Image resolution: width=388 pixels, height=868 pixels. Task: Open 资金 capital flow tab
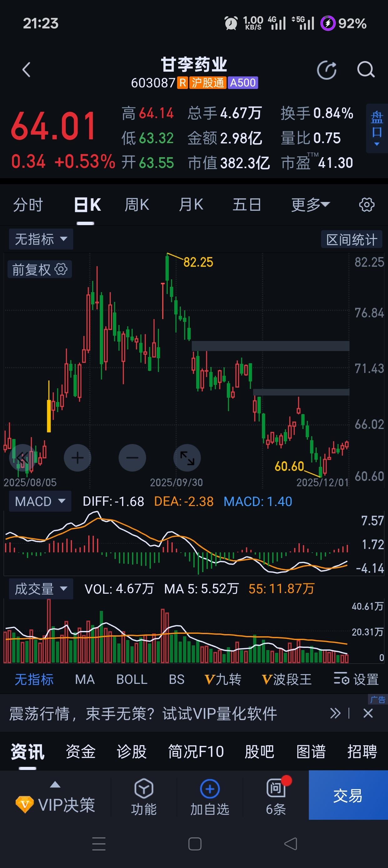click(x=80, y=752)
